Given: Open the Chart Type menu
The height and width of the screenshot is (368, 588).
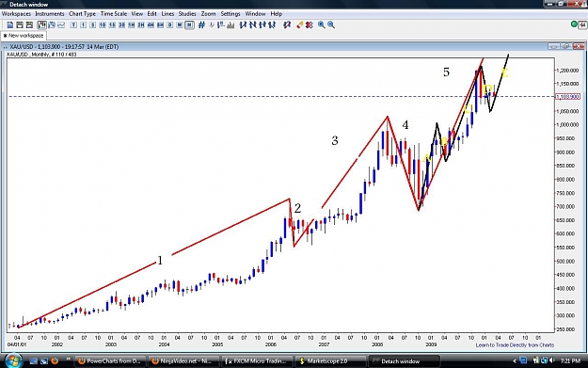Looking at the screenshot, I should [82, 13].
